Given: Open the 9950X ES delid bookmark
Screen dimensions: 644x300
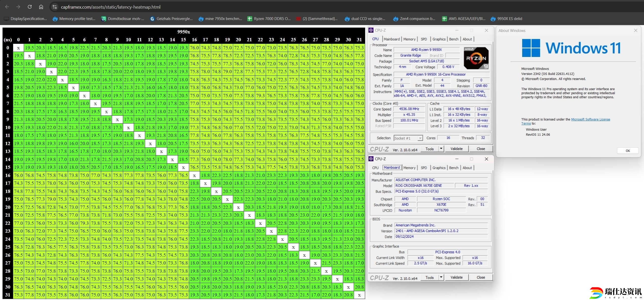Looking at the screenshot, I should (506, 18).
